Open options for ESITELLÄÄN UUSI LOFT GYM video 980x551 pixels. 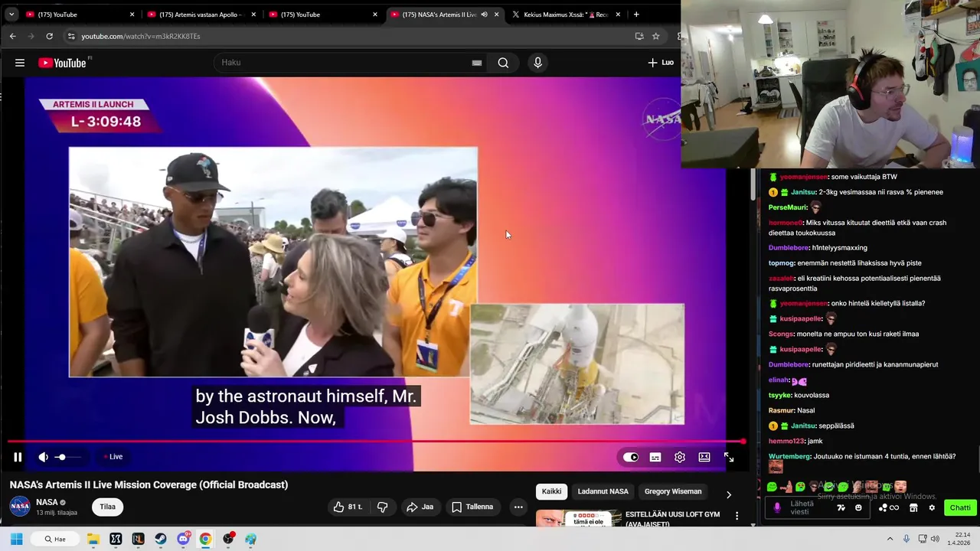pos(737,517)
